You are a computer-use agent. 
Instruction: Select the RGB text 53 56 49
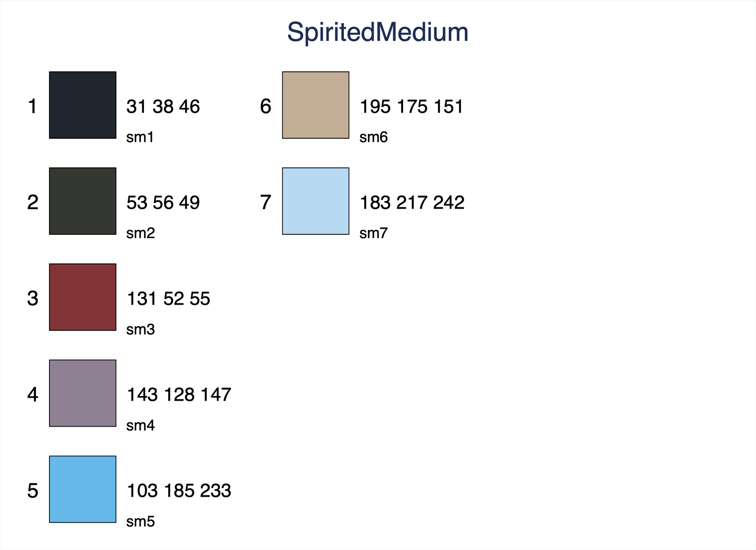point(163,203)
